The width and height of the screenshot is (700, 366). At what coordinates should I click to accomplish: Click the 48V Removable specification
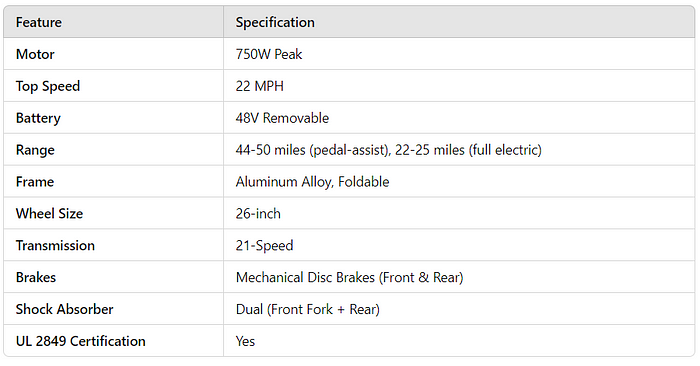click(x=282, y=118)
